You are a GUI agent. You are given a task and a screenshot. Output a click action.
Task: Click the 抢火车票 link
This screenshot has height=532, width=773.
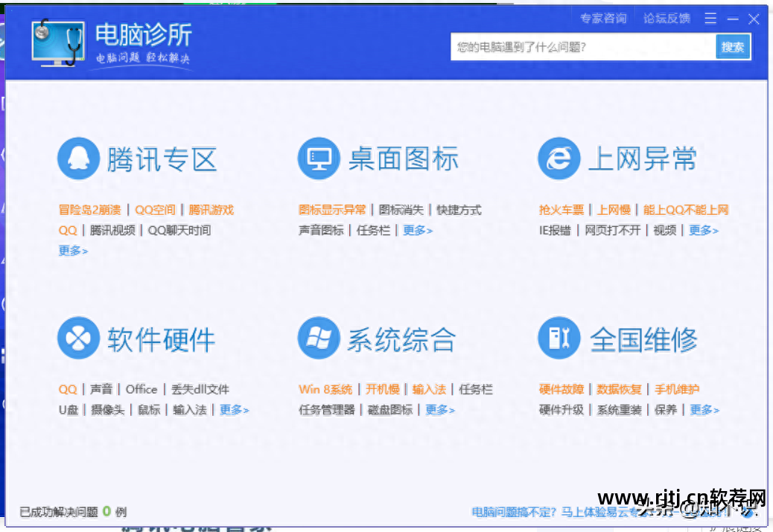point(562,210)
